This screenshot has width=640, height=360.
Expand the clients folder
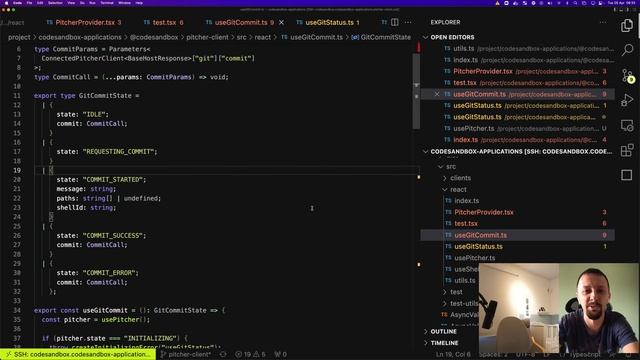pyautogui.click(x=457, y=178)
